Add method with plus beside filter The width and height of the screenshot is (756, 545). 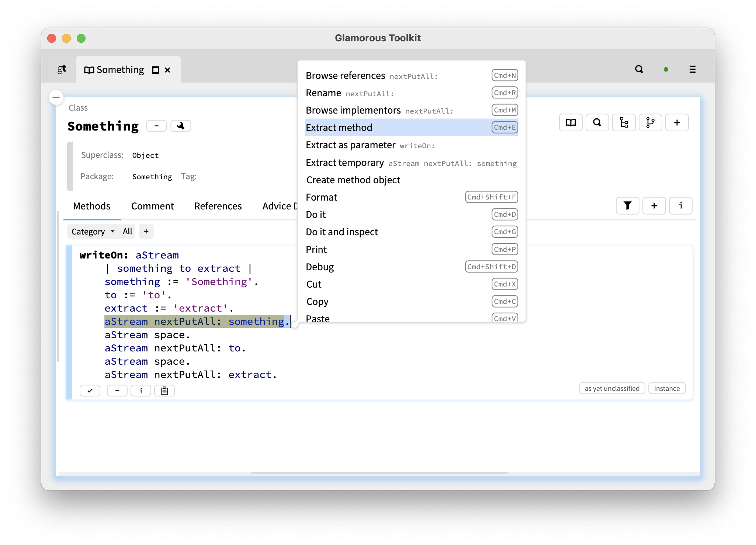click(654, 205)
